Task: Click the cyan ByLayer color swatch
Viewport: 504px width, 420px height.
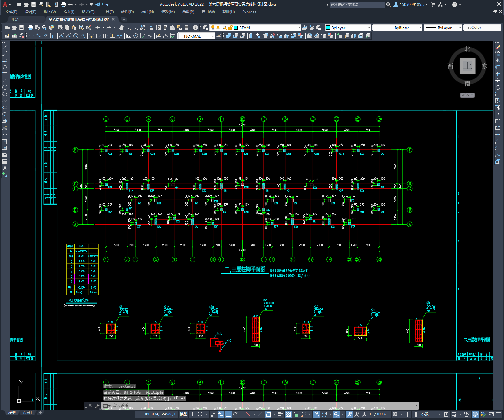Action: click(x=328, y=28)
